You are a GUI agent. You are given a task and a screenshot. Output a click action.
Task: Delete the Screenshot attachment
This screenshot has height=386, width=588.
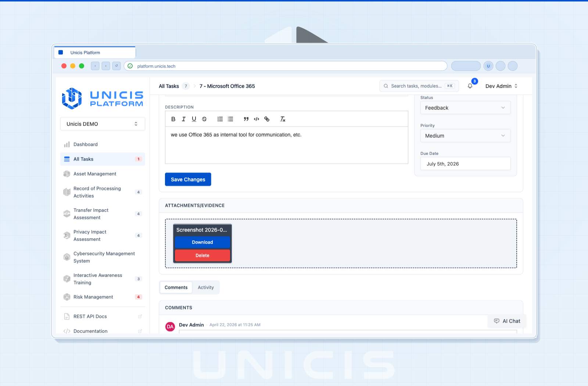pyautogui.click(x=202, y=255)
